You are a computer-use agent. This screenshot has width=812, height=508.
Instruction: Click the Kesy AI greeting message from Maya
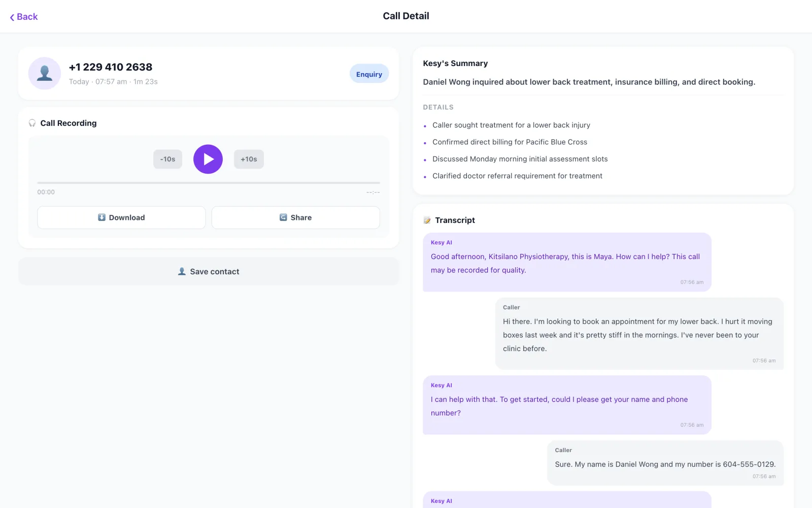567,262
